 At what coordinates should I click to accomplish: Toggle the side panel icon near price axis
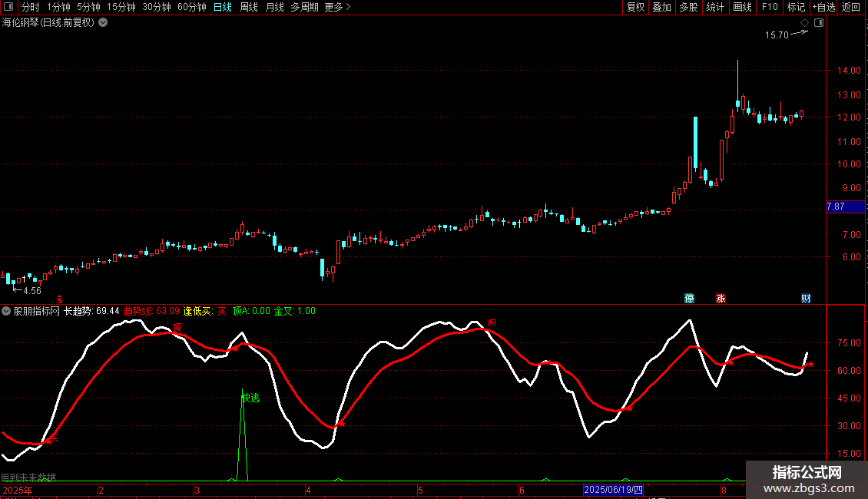(819, 23)
